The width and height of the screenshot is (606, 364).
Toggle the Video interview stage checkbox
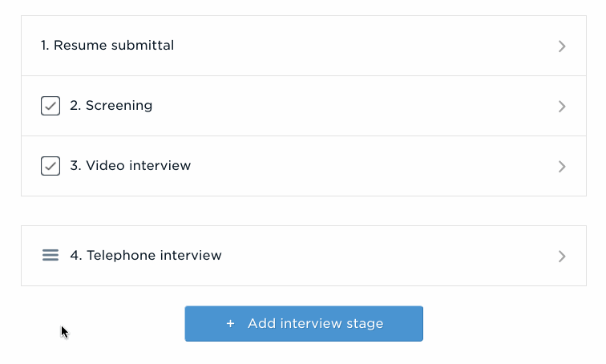(x=50, y=166)
